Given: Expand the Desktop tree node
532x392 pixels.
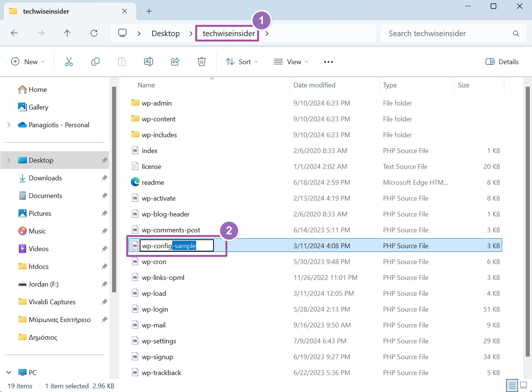Looking at the screenshot, I should point(9,160).
